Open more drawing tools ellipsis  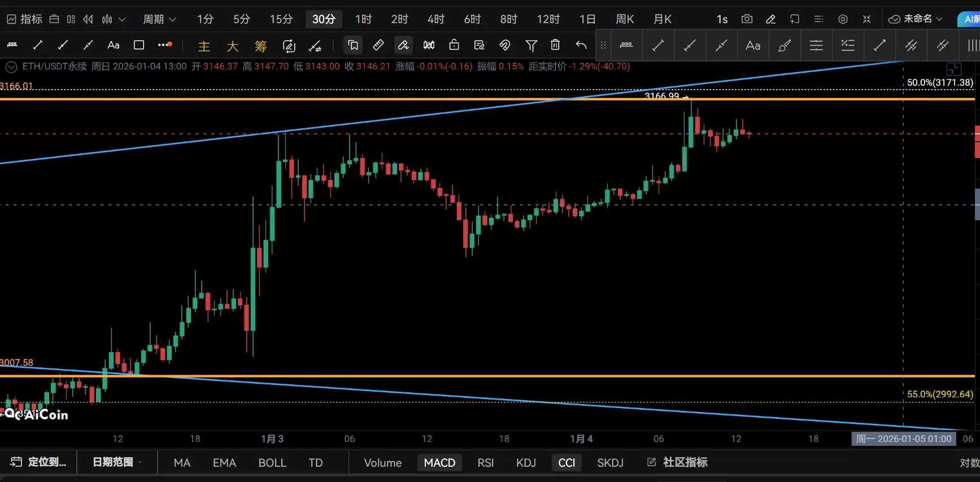[x=165, y=45]
